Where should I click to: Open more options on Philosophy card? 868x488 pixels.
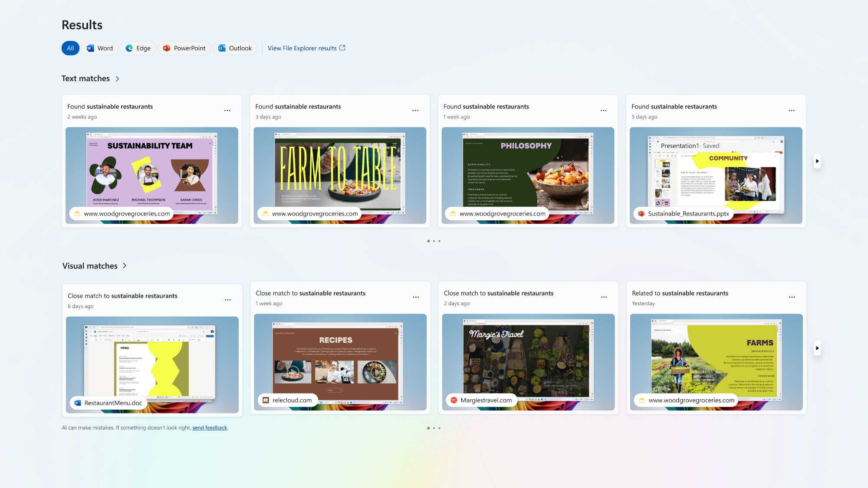coord(603,111)
